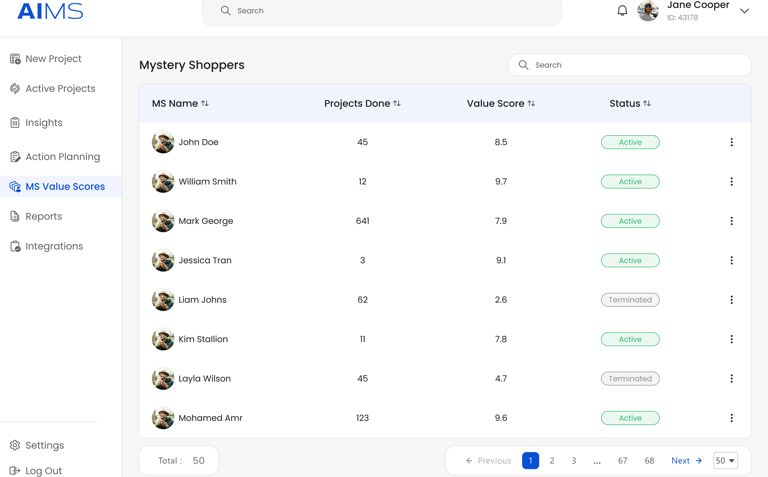Click the notifications bell icon
768x477 pixels.
[622, 11]
